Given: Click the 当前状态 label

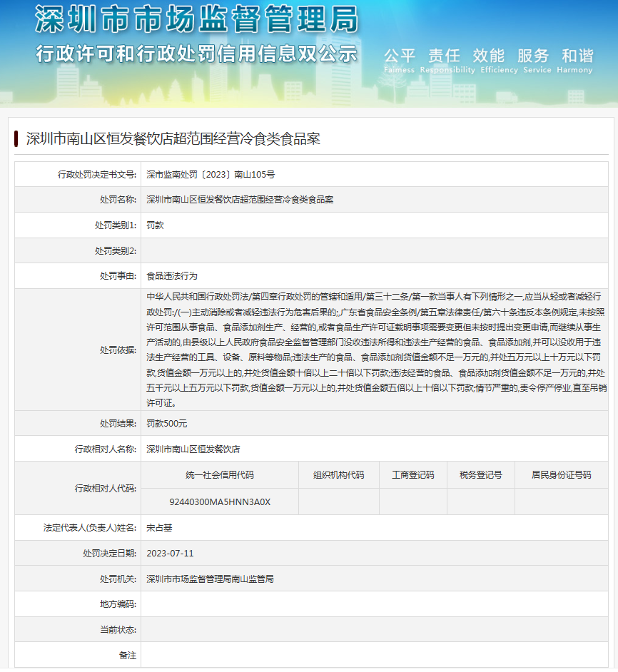Looking at the screenshot, I should (x=118, y=630).
